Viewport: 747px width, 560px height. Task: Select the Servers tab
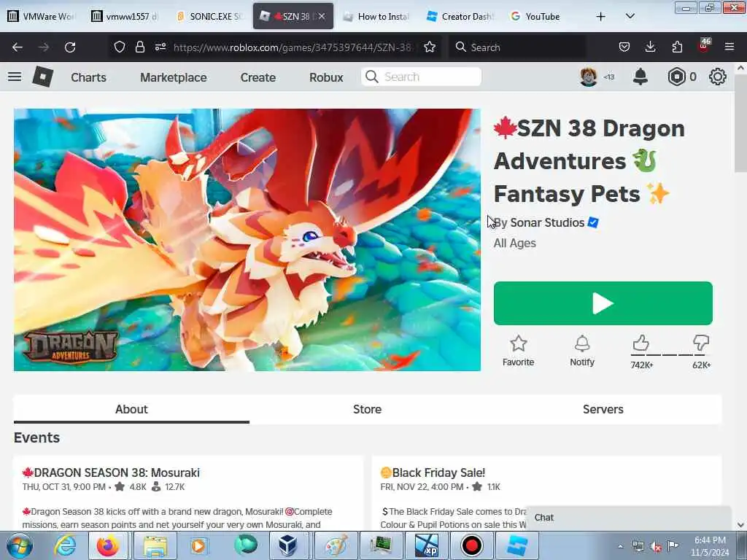pyautogui.click(x=603, y=409)
